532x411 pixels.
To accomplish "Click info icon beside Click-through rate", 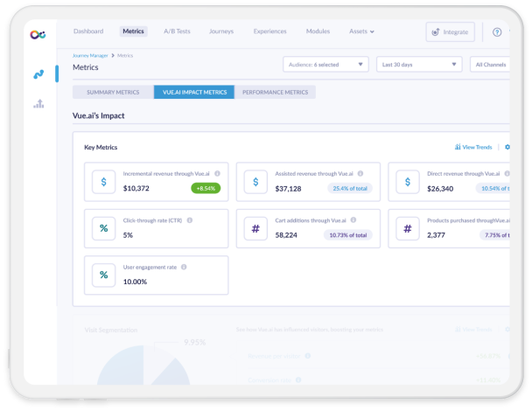I will coord(190,220).
